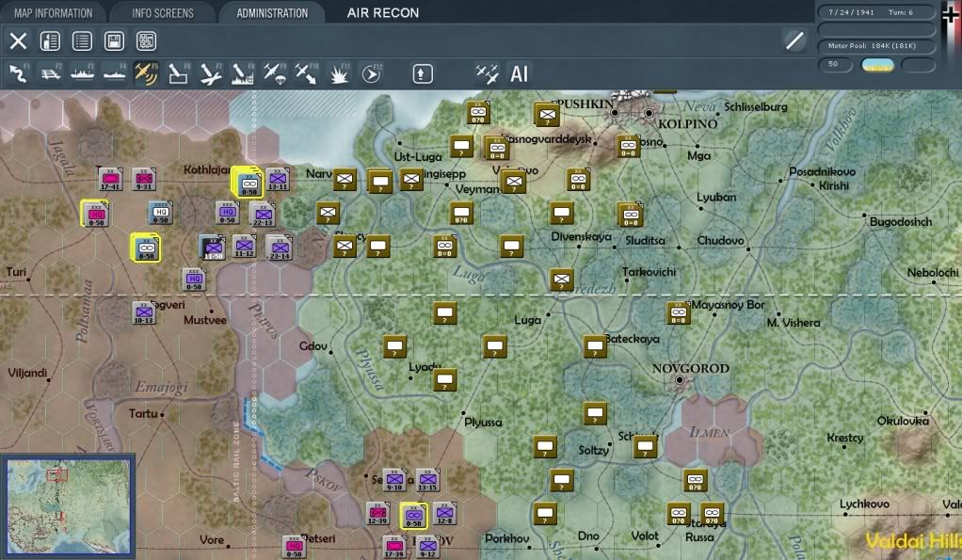Click the Kirishi town label
962x560 pixels.
click(x=834, y=185)
